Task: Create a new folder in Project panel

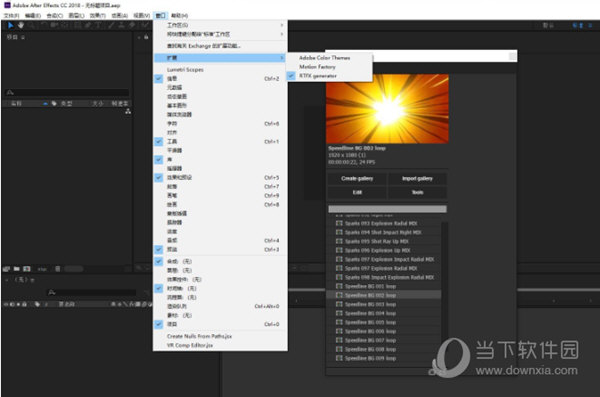Action: (x=16, y=269)
